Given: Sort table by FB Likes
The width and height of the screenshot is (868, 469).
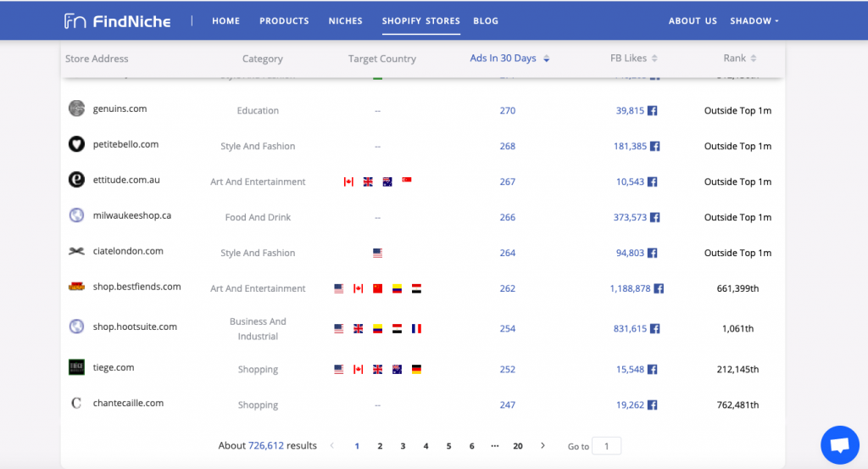Looking at the screenshot, I should tap(633, 59).
